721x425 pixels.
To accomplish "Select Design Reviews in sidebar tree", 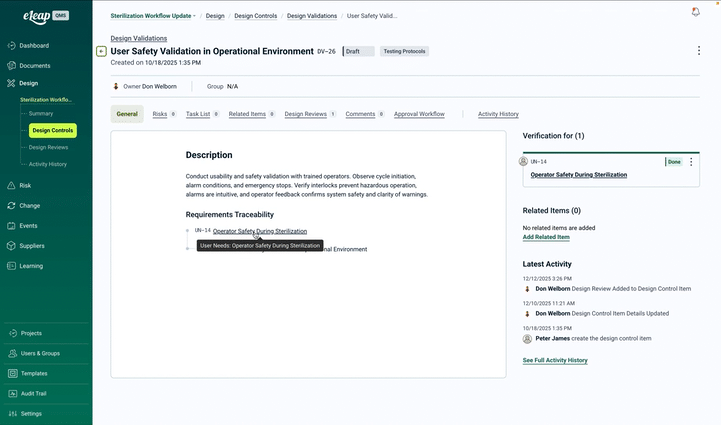I will [x=48, y=148].
